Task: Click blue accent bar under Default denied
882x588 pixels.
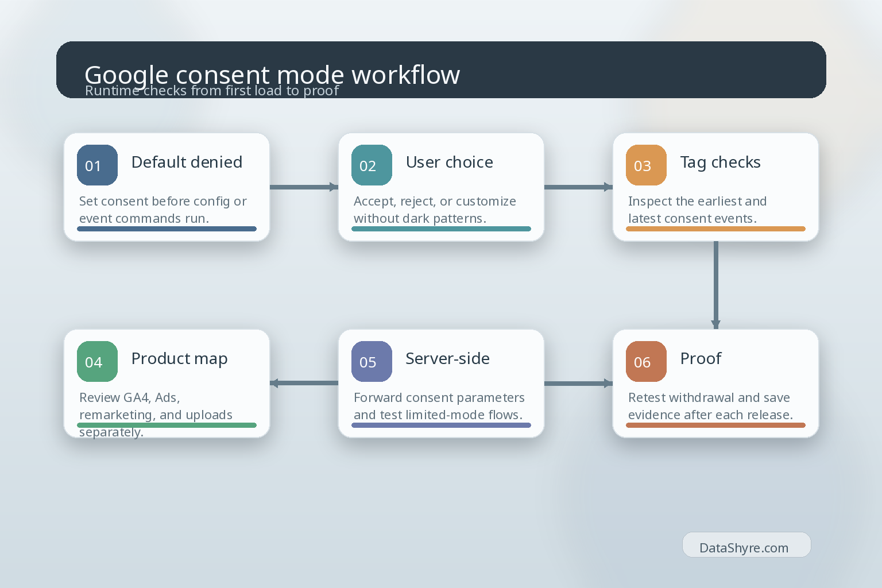Action: [167, 229]
